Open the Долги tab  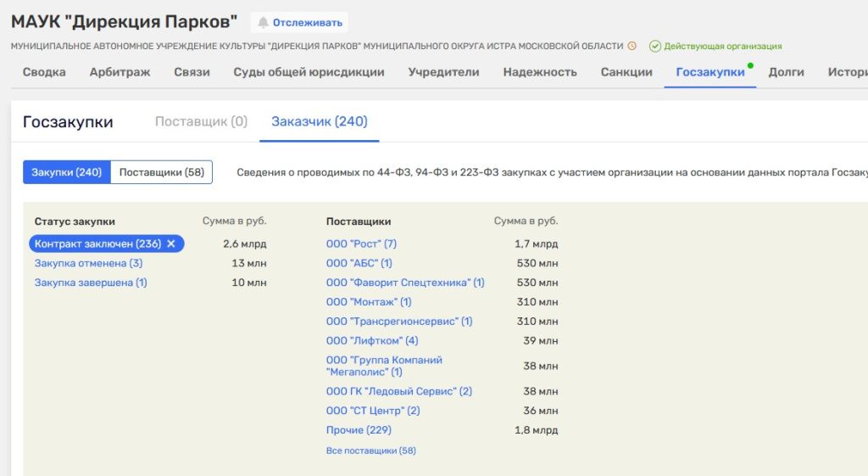(786, 72)
